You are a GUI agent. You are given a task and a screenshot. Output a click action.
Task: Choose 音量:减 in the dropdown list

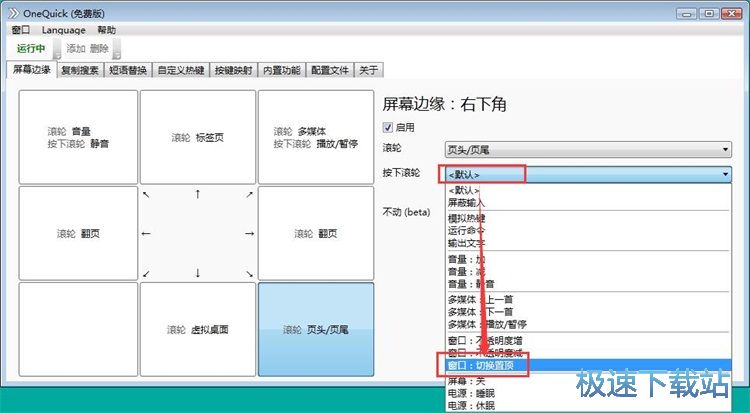pyautogui.click(x=588, y=272)
